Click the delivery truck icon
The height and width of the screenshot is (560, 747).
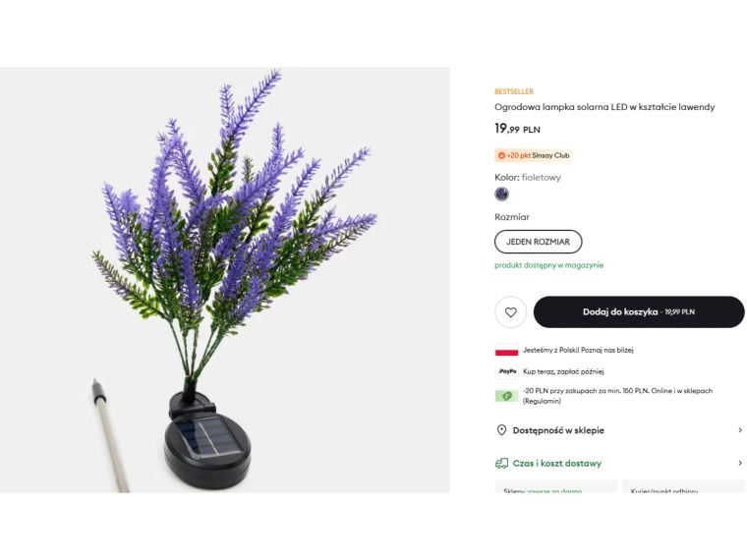click(x=501, y=463)
